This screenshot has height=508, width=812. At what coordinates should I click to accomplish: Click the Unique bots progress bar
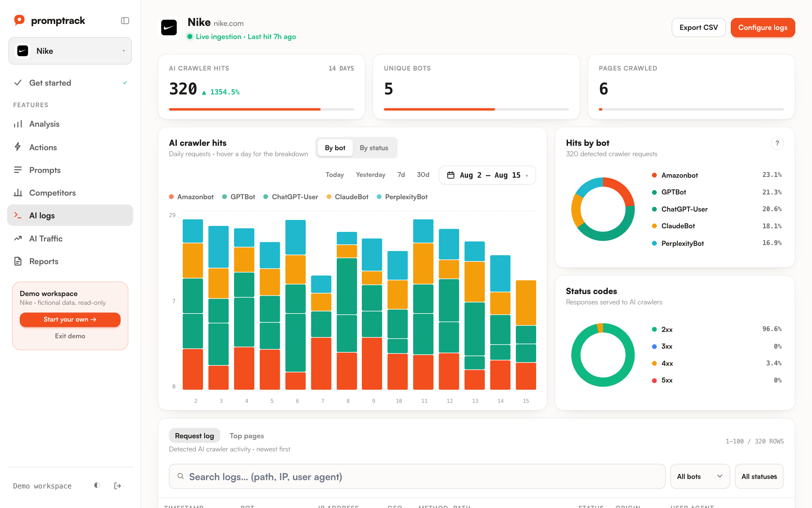[x=476, y=109]
